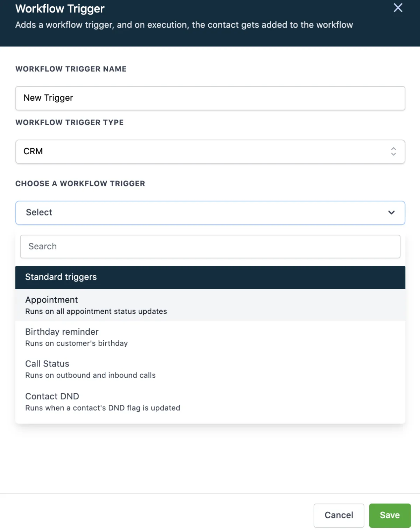420x532 pixels.
Task: Click the Choose a Workflow Trigger label
Action: 80,184
